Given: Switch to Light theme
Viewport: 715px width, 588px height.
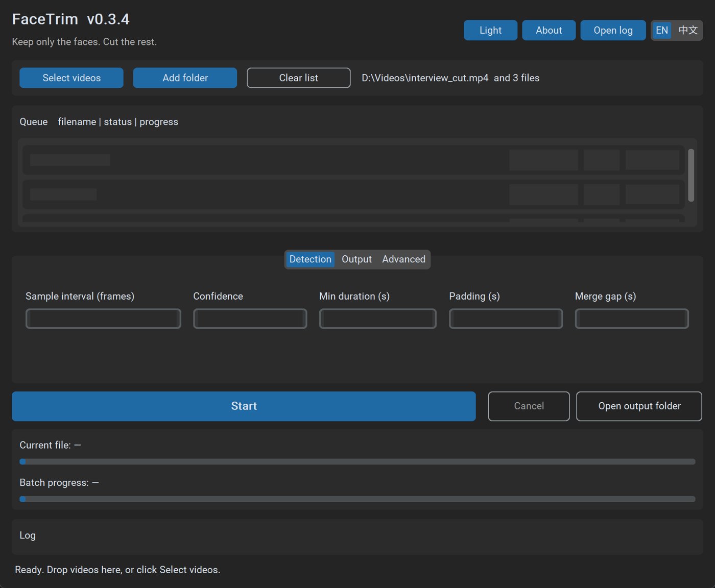Looking at the screenshot, I should [490, 30].
